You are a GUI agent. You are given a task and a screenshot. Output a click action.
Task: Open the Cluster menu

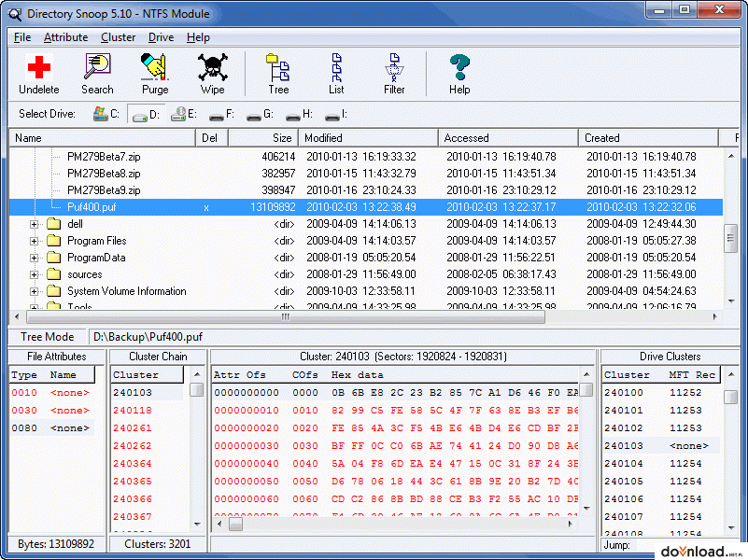[x=118, y=37]
